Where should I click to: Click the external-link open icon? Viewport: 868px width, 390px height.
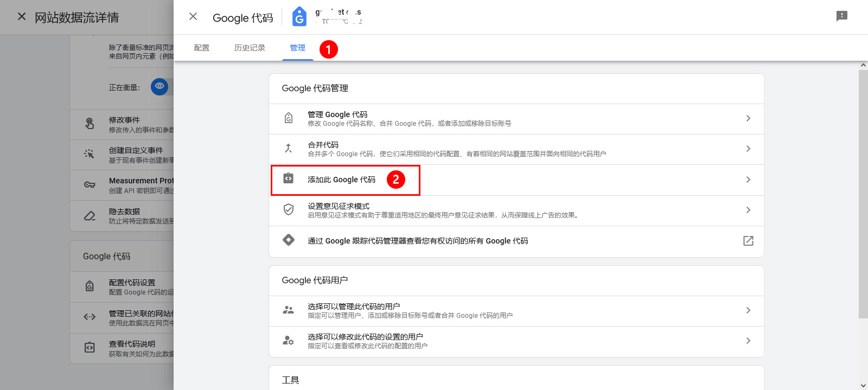pos(748,241)
